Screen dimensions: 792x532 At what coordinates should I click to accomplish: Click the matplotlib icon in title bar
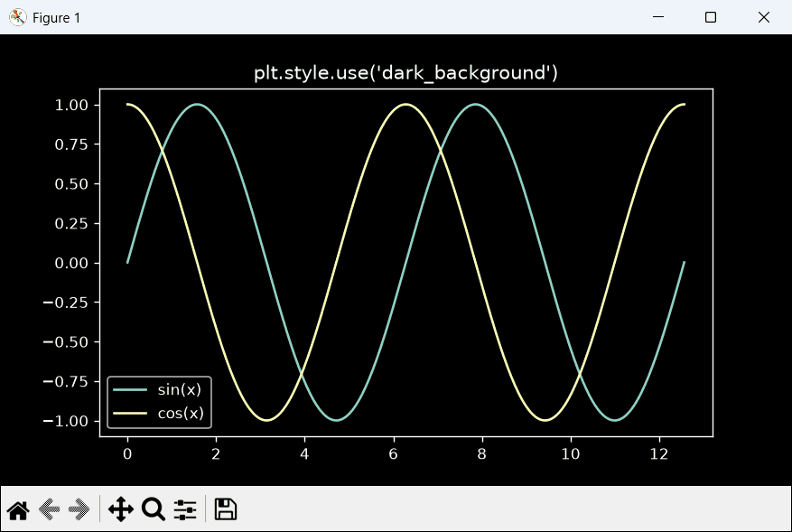click(18, 18)
